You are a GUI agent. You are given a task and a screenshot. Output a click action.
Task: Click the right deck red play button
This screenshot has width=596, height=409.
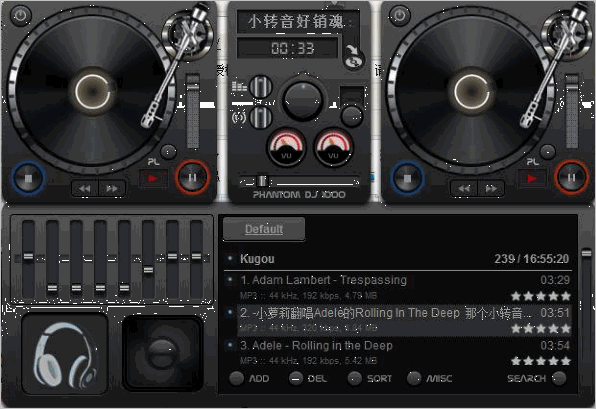tap(532, 178)
